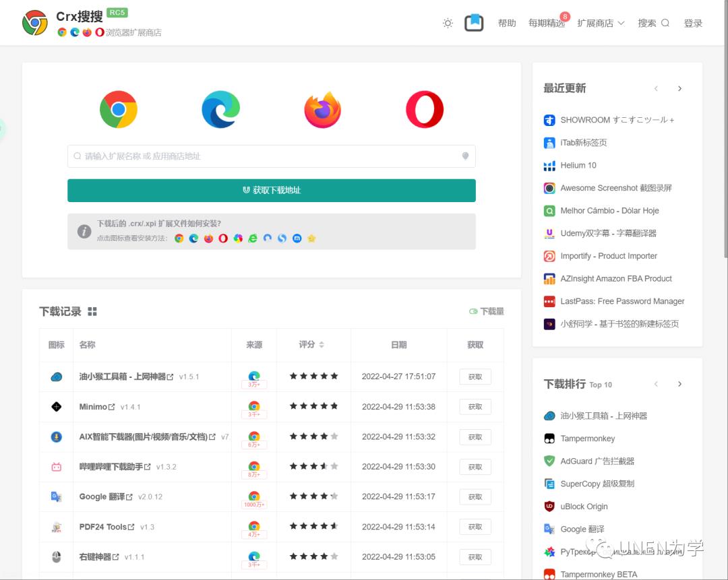Open 每期精选 featured picks
This screenshot has height=580, width=728.
547,23
